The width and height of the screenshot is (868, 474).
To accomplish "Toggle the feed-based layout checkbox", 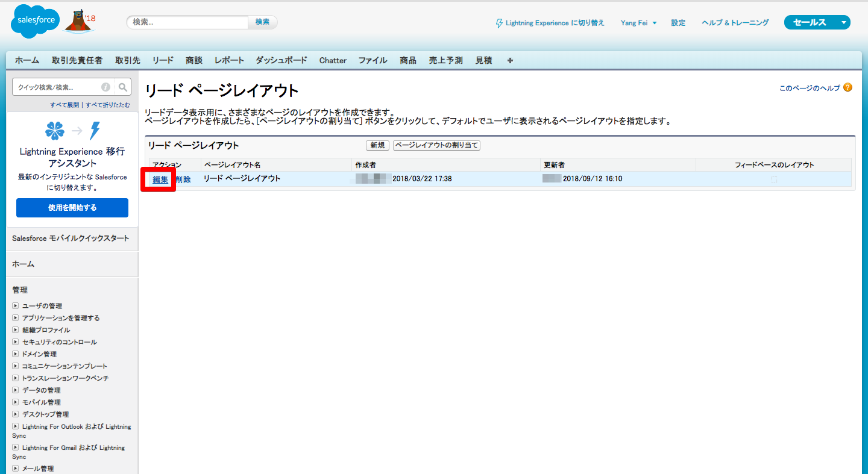I will [x=774, y=179].
